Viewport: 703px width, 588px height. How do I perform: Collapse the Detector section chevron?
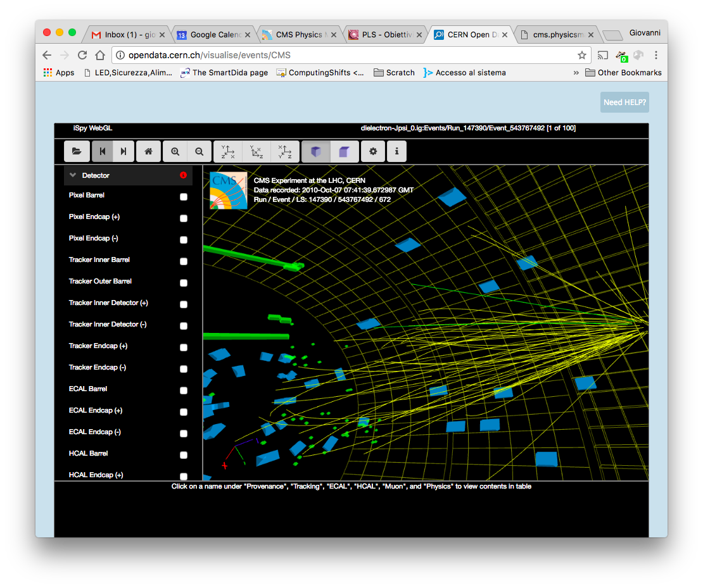pyautogui.click(x=73, y=175)
